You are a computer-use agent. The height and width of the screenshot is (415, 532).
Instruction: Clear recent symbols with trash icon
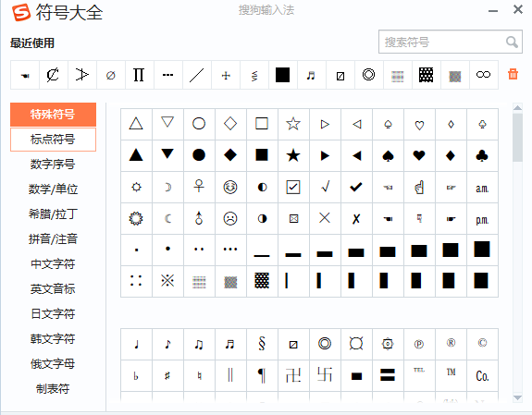point(513,74)
